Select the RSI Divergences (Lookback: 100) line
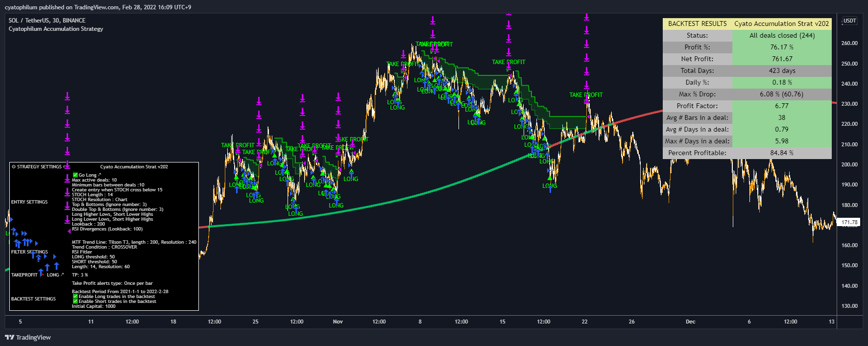Image resolution: width=868 pixels, height=346 pixels. click(x=107, y=229)
